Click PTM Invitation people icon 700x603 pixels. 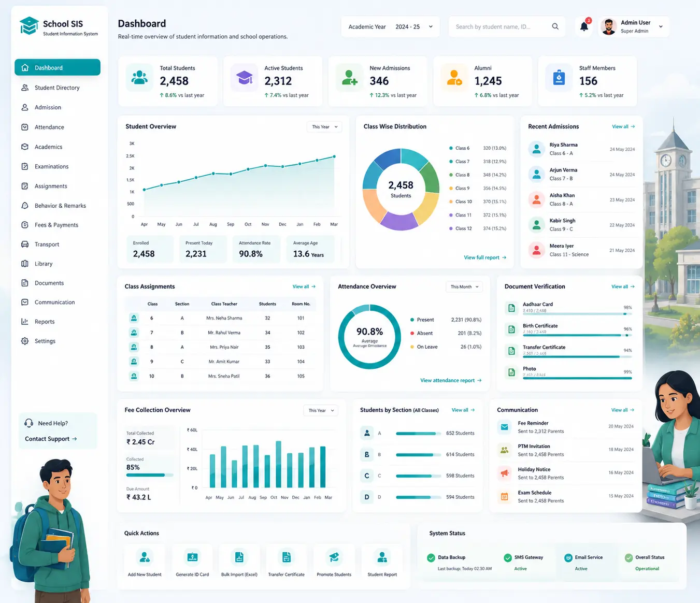pos(504,450)
